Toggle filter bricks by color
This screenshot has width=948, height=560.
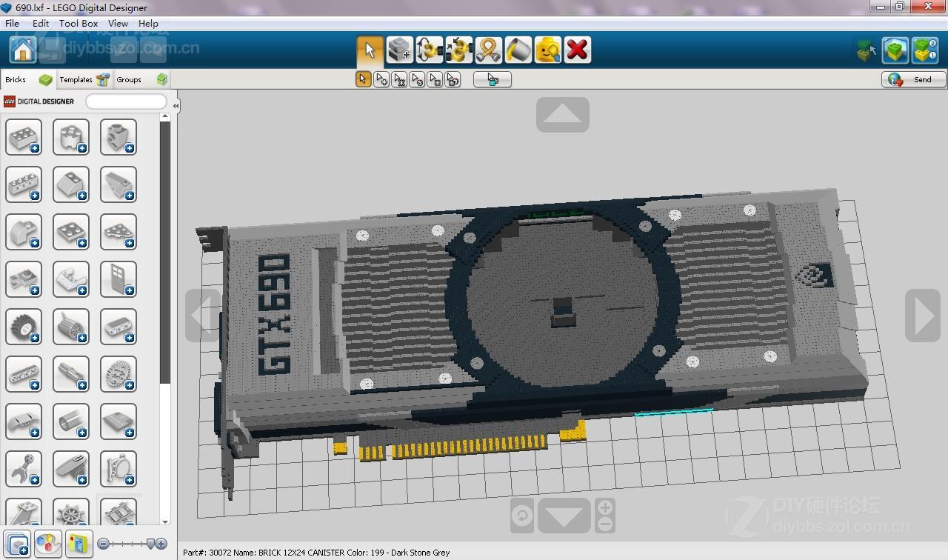pyautogui.click(x=48, y=544)
